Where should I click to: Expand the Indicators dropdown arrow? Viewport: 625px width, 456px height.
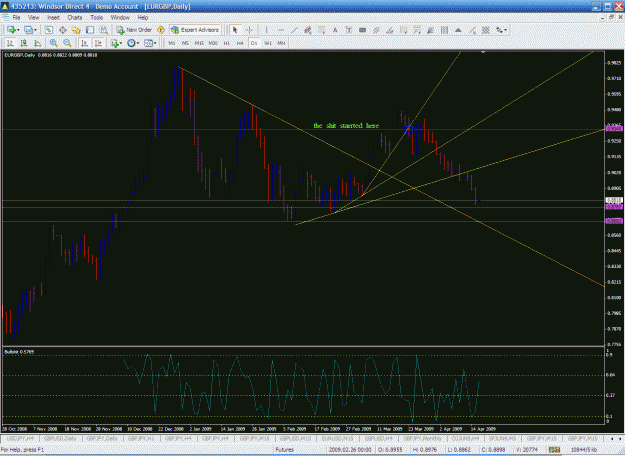121,43
